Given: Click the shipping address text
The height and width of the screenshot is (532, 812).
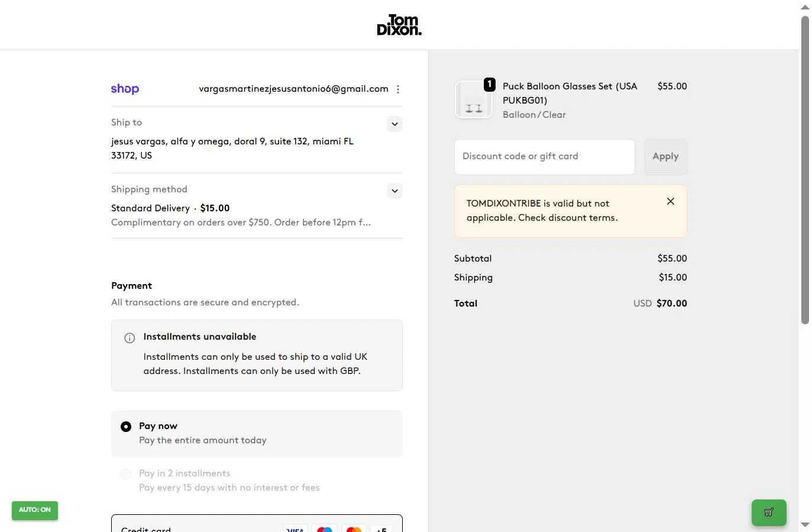Looking at the screenshot, I should [x=232, y=149].
